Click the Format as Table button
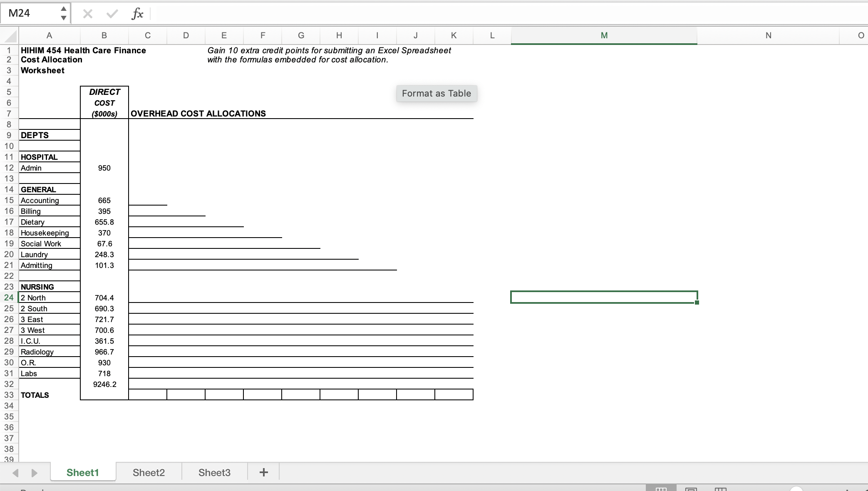This screenshot has height=491, width=868. click(436, 93)
